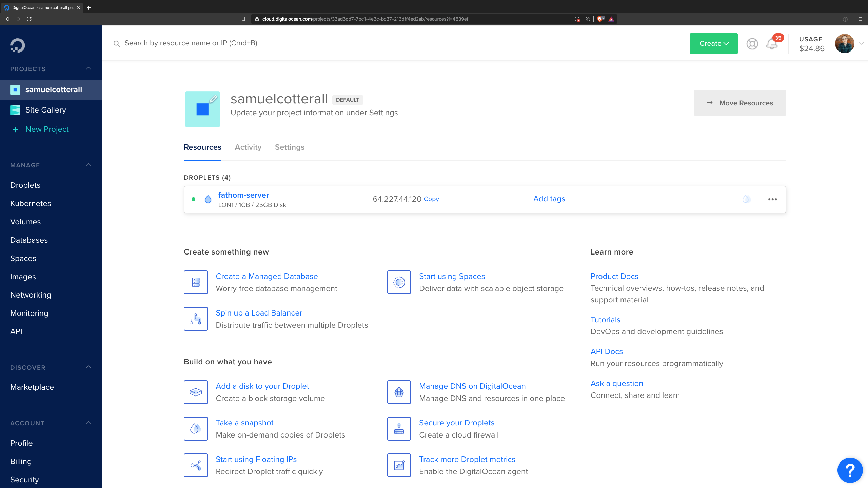
Task: Click the Secure your Droplets firewall icon
Action: click(x=399, y=428)
